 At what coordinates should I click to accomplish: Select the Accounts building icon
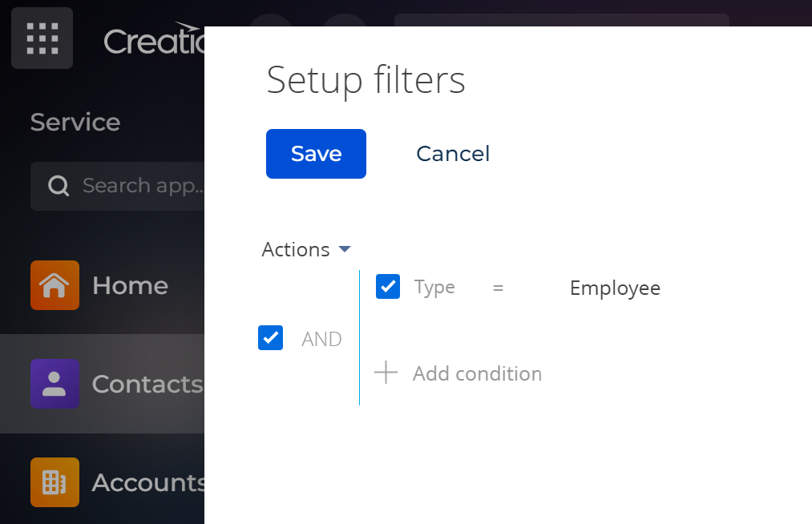click(x=55, y=482)
